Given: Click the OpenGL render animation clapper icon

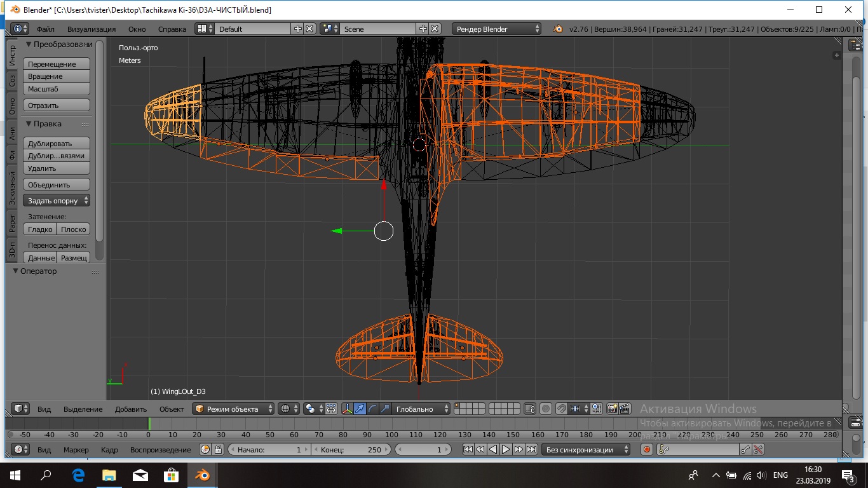Looking at the screenshot, I should pyautogui.click(x=625, y=409).
